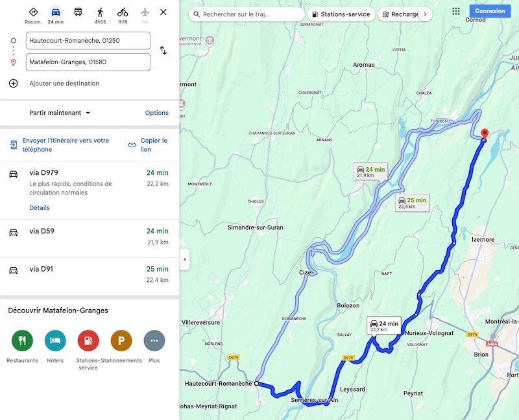
Task: Edit the Hautecourt-Romanèche origin field
Action: 88,41
